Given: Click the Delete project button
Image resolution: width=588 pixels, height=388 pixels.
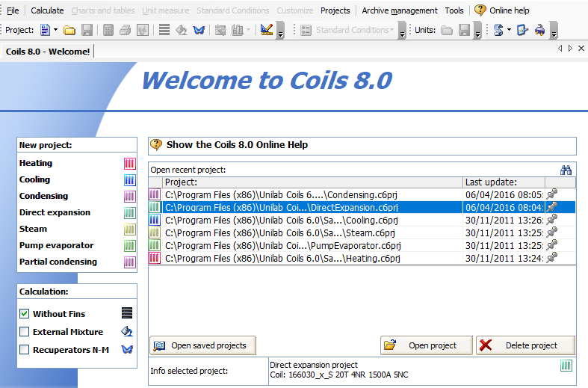Looking at the screenshot, I should [x=525, y=345].
